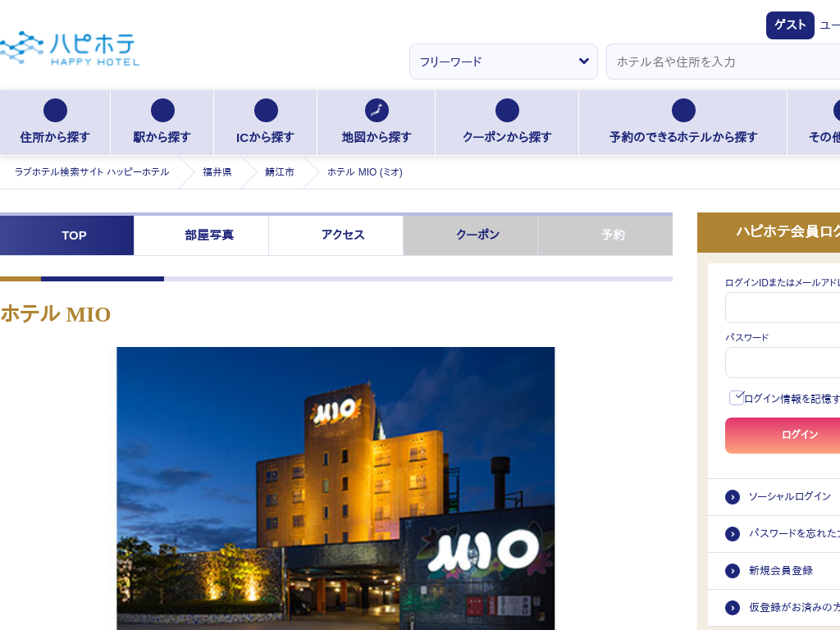This screenshot has height=630, width=840.
Task: Click the arrow icon beside 新規会員登録
Action: 733,571
